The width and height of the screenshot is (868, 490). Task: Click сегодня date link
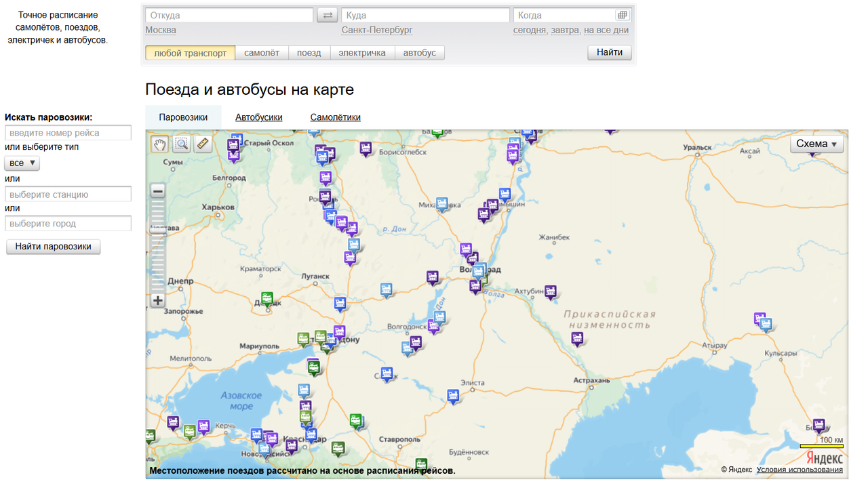(530, 30)
